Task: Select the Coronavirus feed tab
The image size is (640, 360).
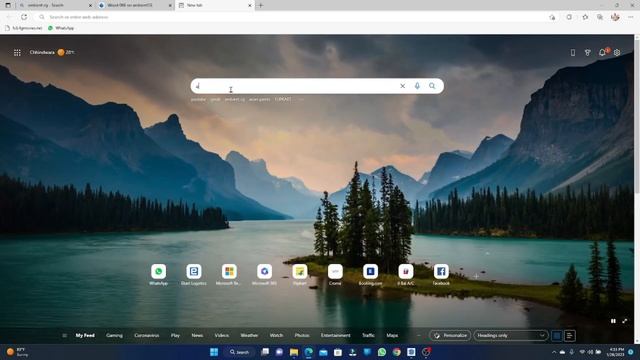Action: (x=147, y=336)
